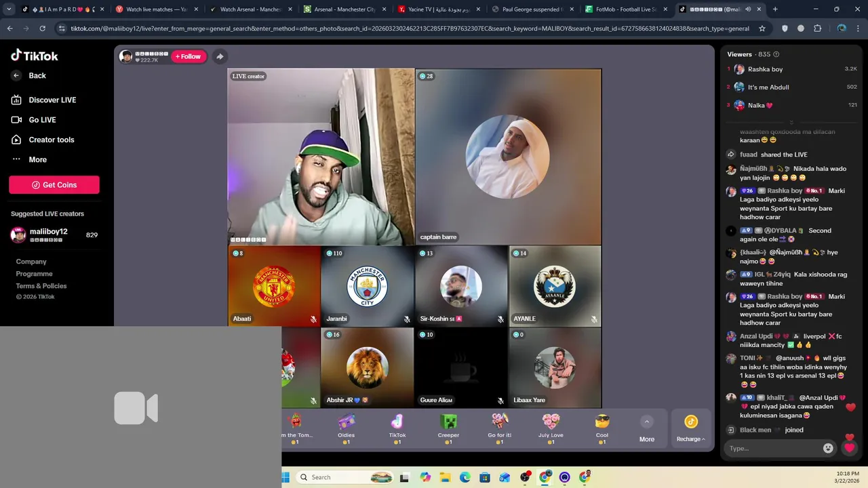This screenshot has width=868, height=488.
Task: Open the host's avatar next to Follow
Action: 126,56
